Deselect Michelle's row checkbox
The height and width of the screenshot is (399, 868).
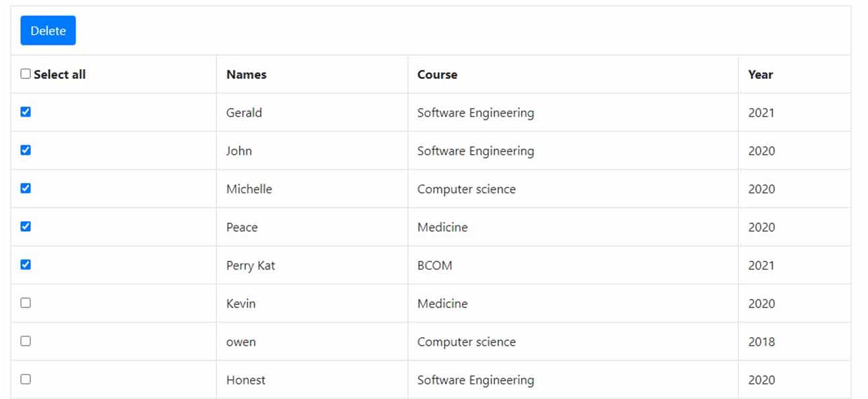26,188
